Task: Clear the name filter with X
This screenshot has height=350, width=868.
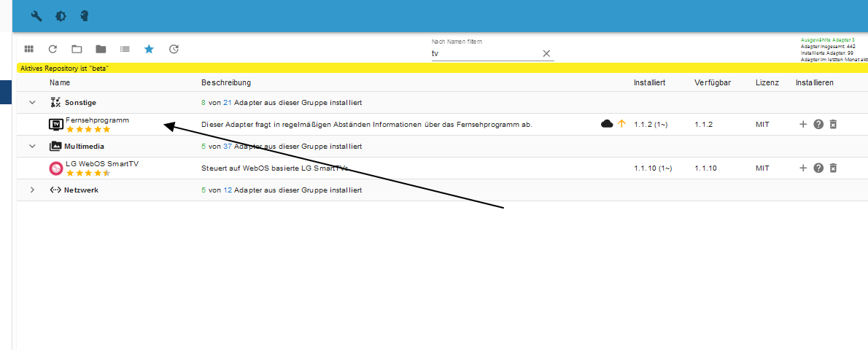Action: click(x=546, y=53)
